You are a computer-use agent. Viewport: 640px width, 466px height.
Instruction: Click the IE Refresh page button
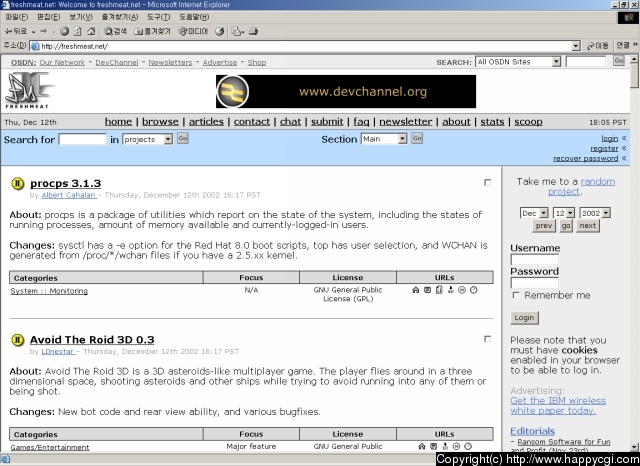click(78, 31)
